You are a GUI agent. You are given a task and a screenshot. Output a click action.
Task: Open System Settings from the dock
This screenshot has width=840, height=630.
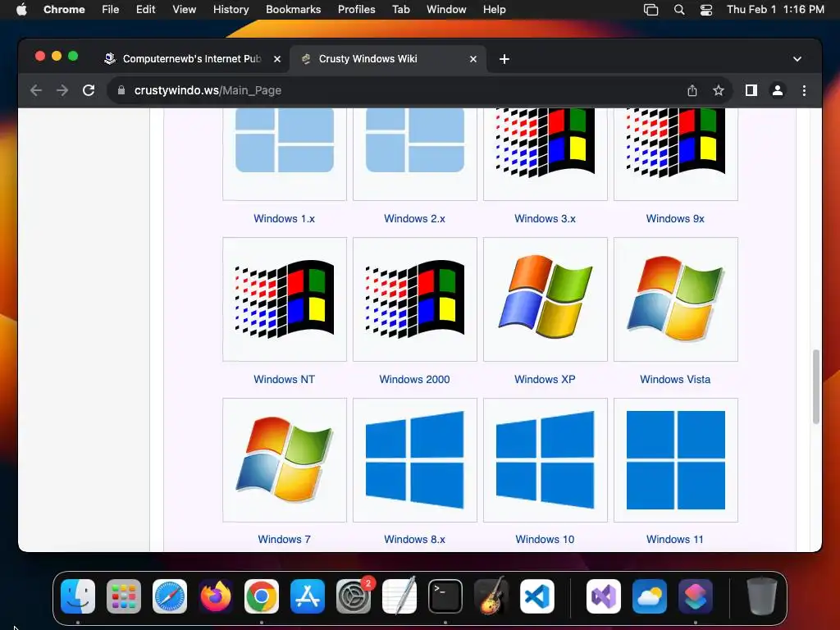354,596
